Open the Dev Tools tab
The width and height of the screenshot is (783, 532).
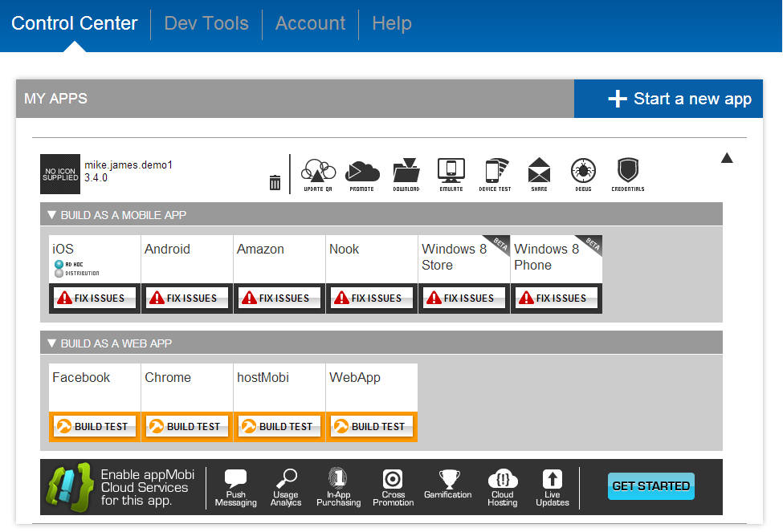coord(206,23)
